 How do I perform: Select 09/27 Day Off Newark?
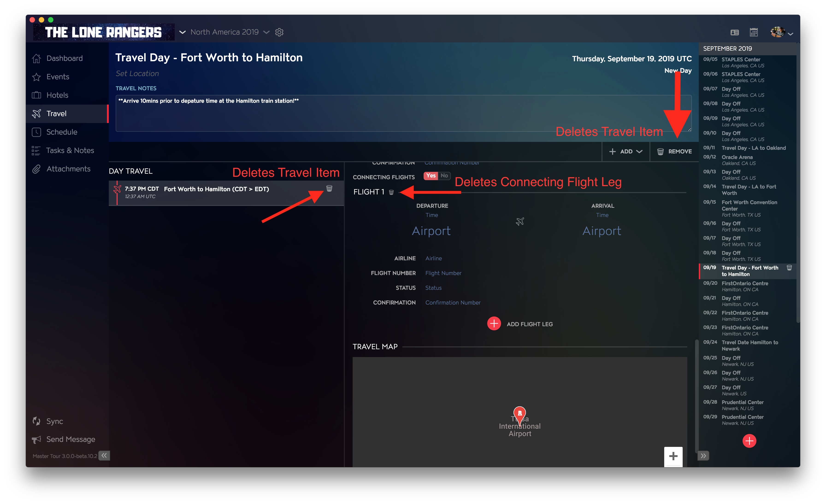point(748,390)
